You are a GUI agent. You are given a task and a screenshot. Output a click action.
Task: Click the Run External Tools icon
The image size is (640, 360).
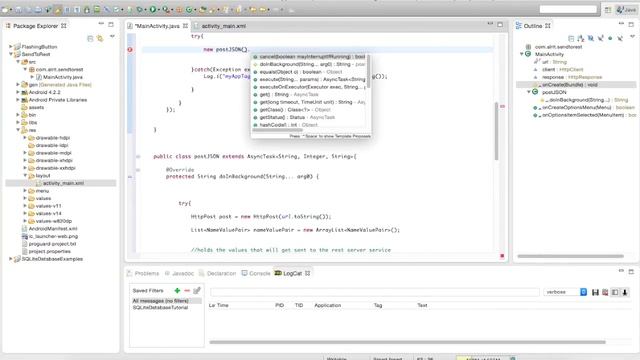166,9
